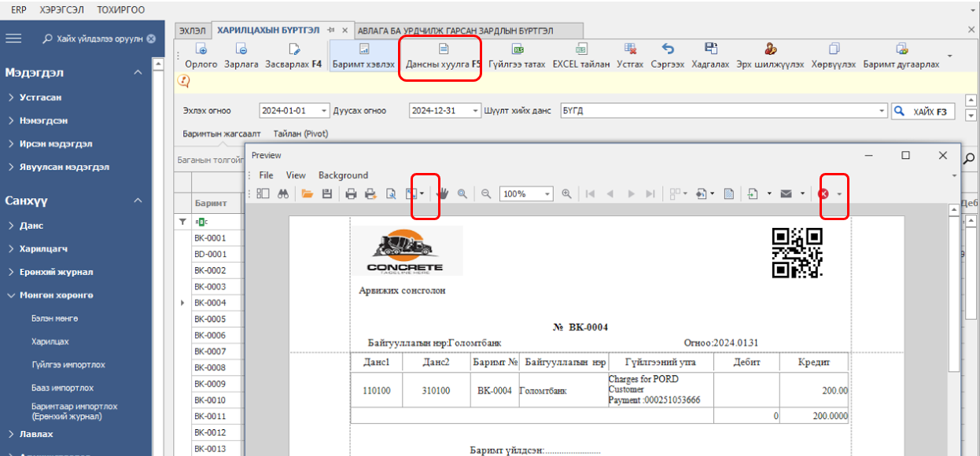980x456 pixels.
Task: Click the print icon in Preview toolbar
Action: point(351,193)
